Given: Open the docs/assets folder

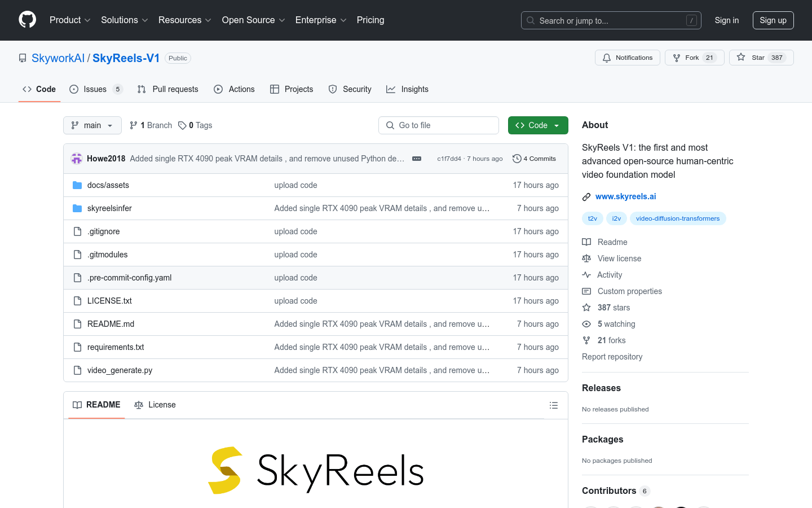Looking at the screenshot, I should pyautogui.click(x=108, y=185).
